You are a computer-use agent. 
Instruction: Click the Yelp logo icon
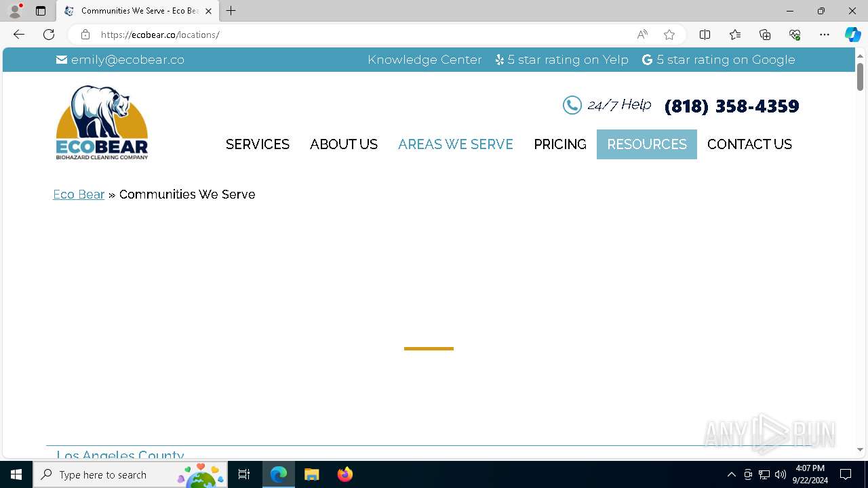pyautogui.click(x=500, y=60)
